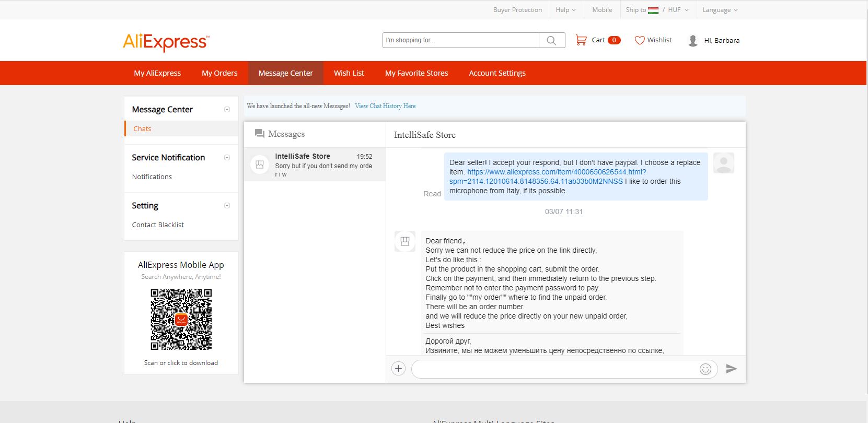Open the Ship to HUF dropdown
Viewport: 868px width, 423px height.
(657, 10)
